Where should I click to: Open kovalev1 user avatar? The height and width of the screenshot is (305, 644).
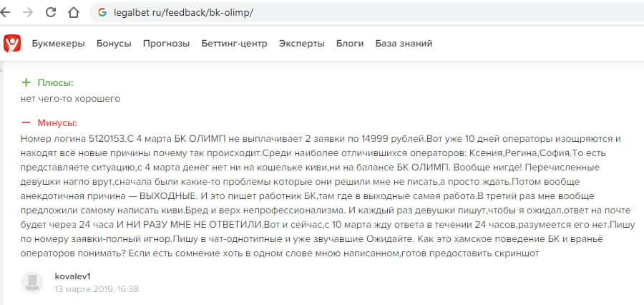[32, 282]
